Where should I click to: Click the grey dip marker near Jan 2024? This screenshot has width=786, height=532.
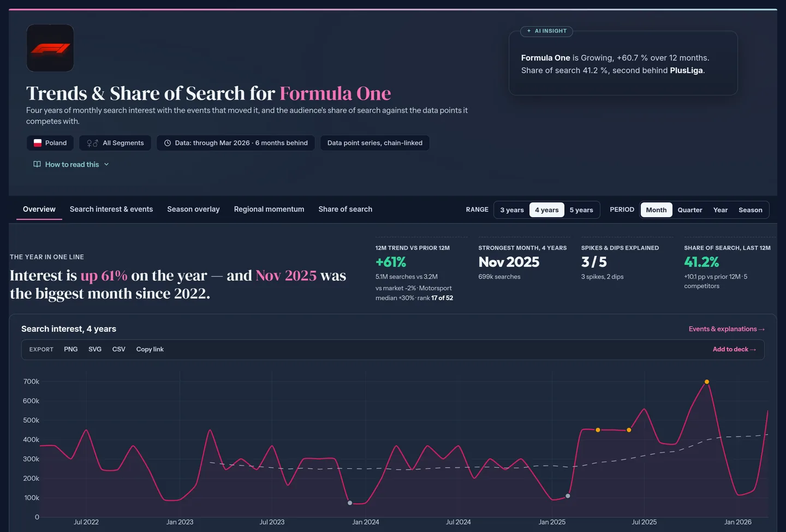tap(350, 503)
